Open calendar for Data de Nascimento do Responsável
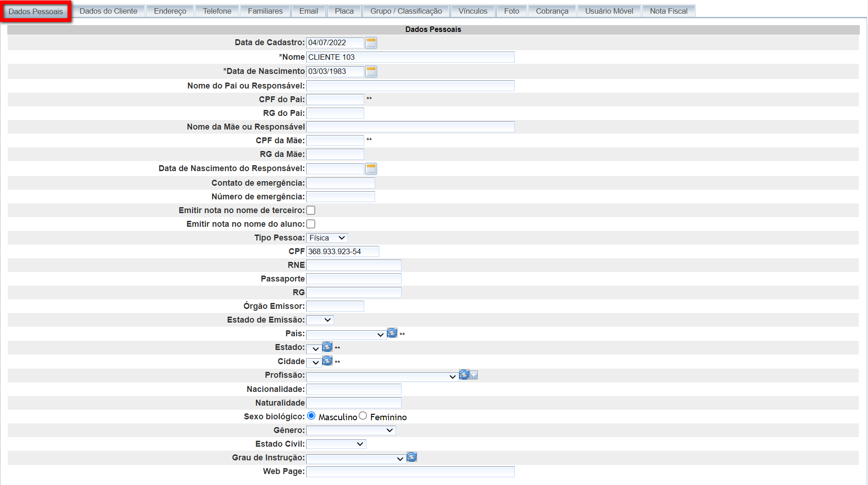The width and height of the screenshot is (868, 485). (371, 169)
